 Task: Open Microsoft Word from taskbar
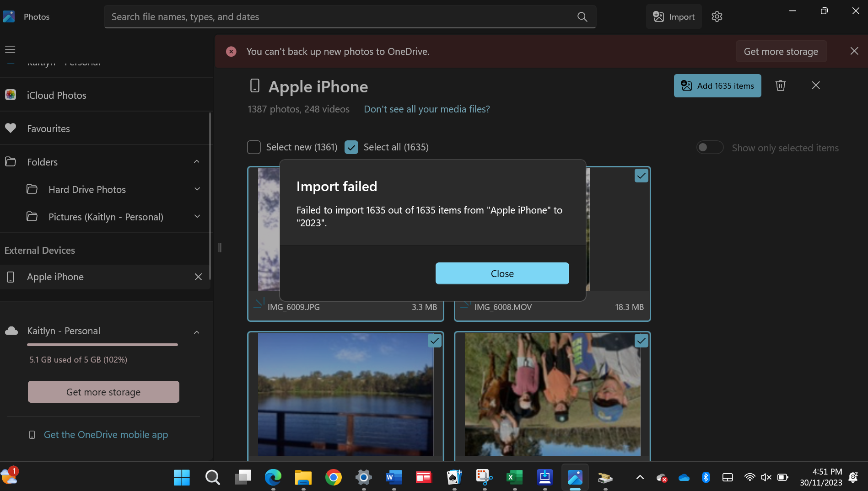[x=394, y=477]
